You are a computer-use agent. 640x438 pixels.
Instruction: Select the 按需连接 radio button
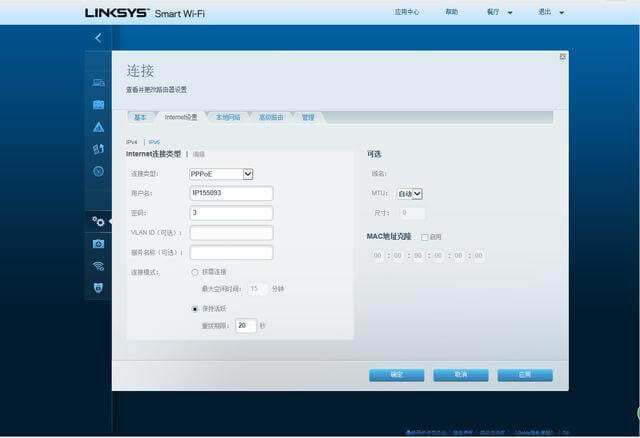pyautogui.click(x=194, y=272)
